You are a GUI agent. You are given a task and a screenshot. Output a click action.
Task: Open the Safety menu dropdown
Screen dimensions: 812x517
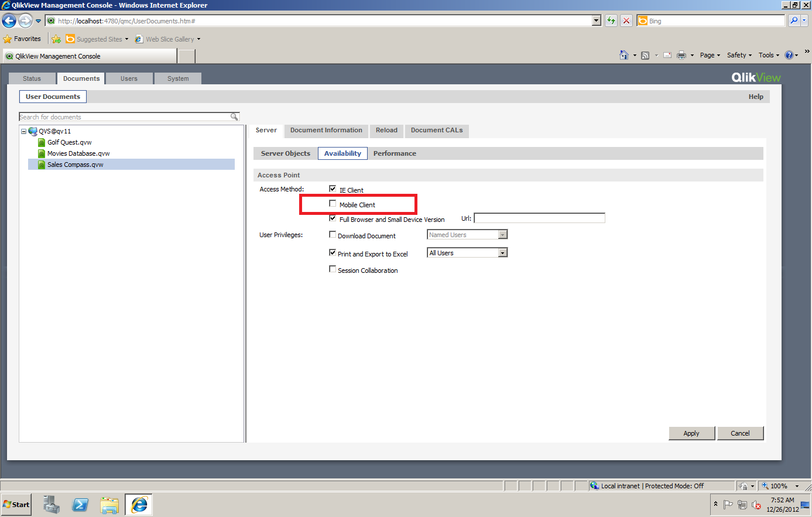coord(739,55)
